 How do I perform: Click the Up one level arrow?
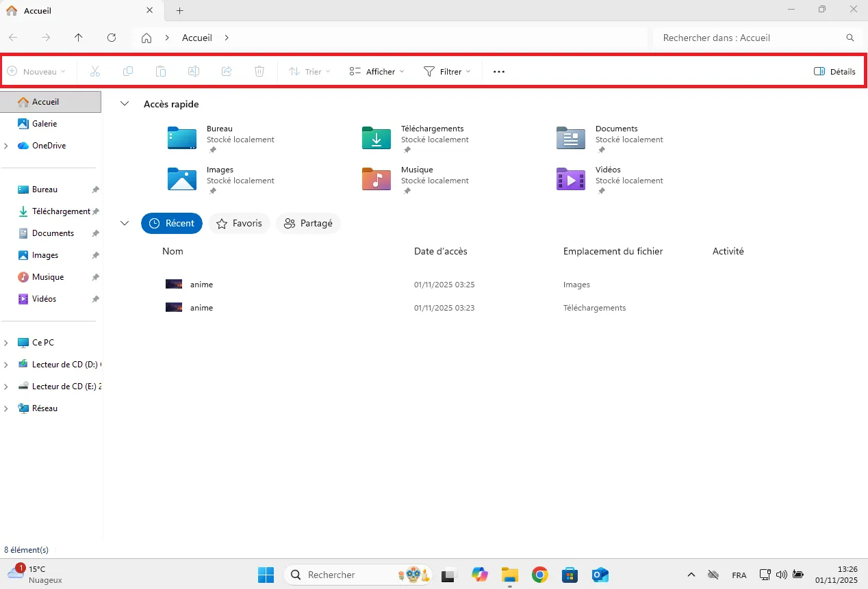[x=78, y=38]
